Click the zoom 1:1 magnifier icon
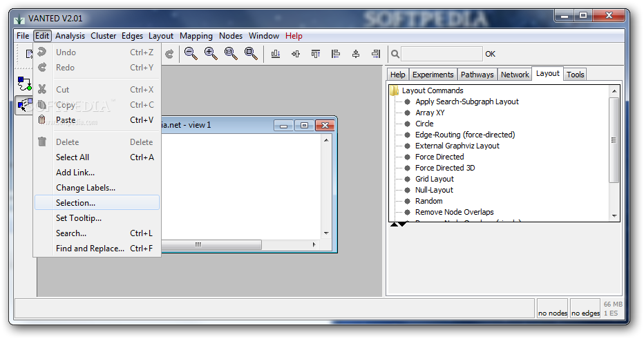The image size is (644, 339). (x=231, y=53)
